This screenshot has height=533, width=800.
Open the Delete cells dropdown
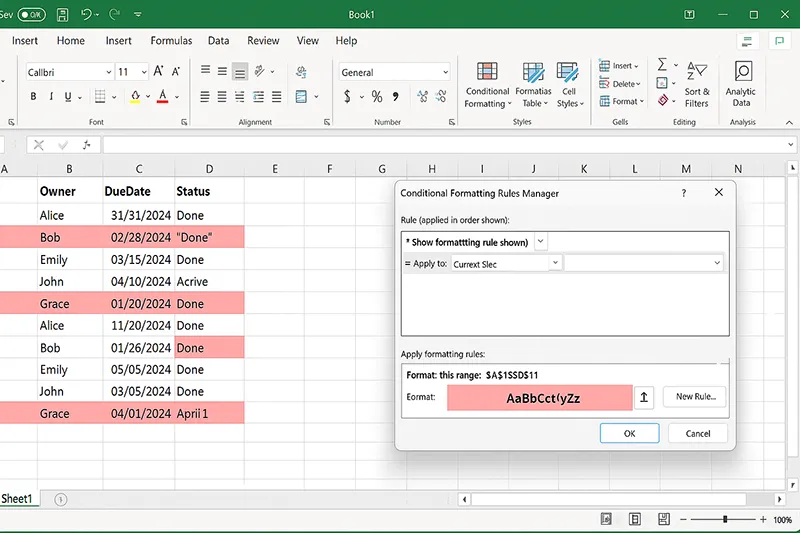[619, 84]
